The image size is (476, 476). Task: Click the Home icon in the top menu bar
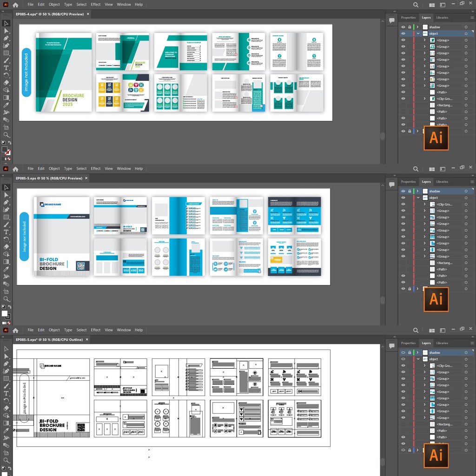(15, 5)
